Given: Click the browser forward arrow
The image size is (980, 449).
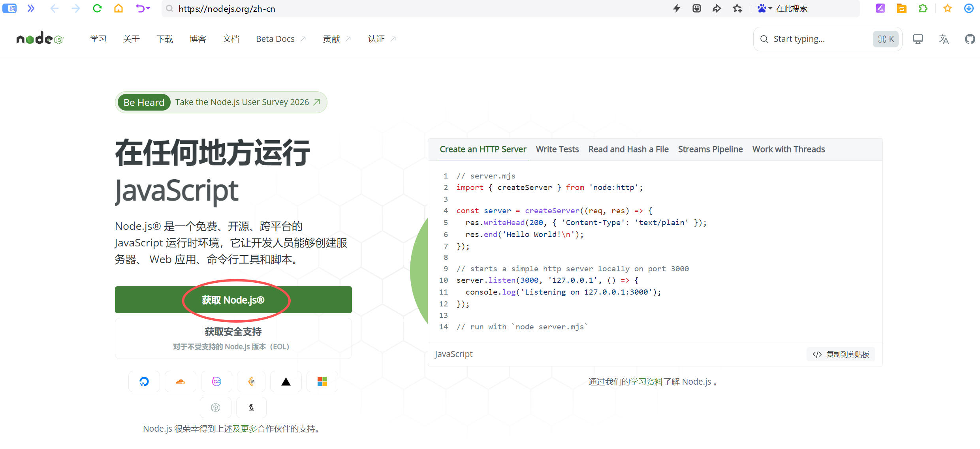Looking at the screenshot, I should pos(76,8).
